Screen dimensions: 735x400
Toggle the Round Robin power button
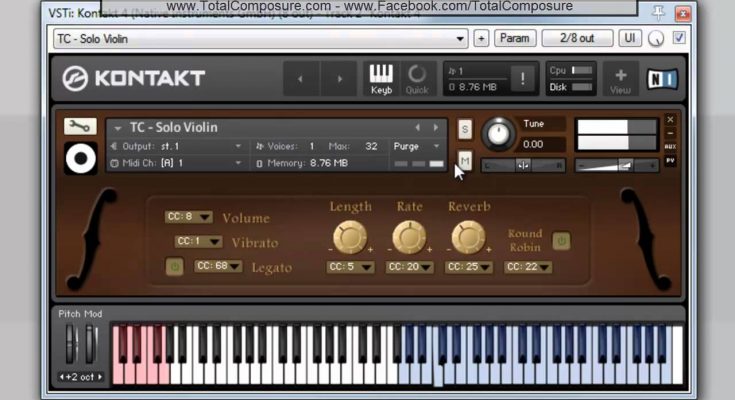pyautogui.click(x=561, y=240)
